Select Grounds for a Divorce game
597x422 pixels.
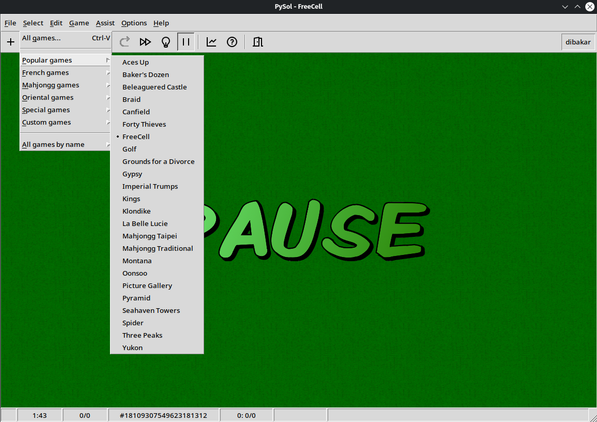[157, 161]
